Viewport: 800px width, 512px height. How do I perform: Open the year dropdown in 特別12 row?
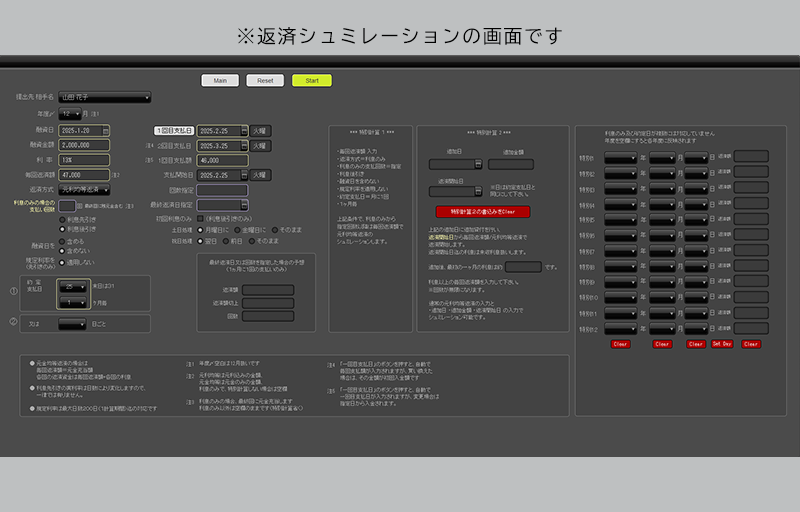click(620, 329)
